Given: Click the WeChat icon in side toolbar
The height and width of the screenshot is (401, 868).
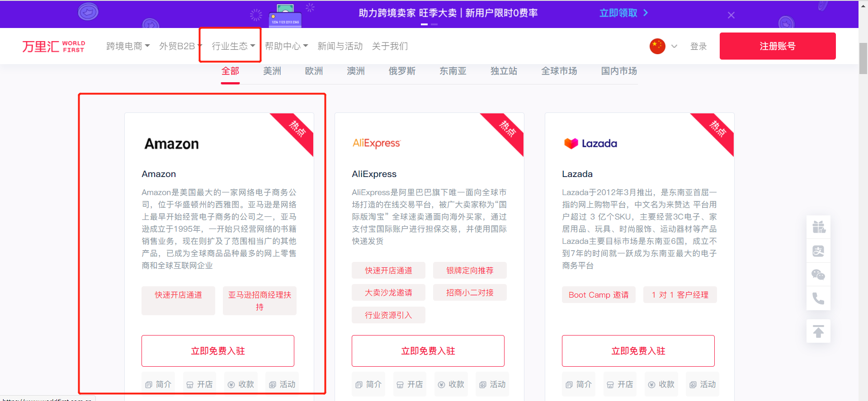Looking at the screenshot, I should tap(818, 275).
